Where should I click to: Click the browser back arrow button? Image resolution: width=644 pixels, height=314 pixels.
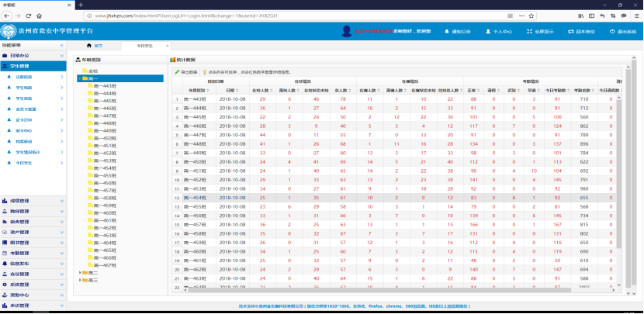[6, 16]
